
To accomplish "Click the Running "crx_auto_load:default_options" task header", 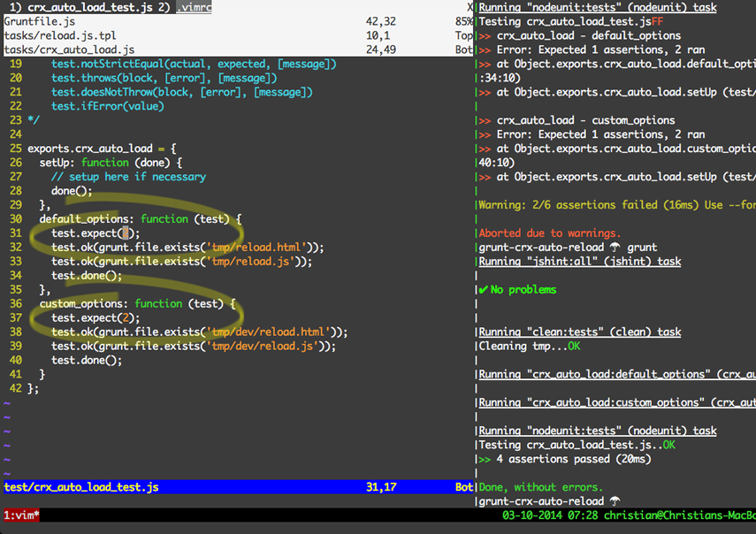I will click(x=617, y=375).
